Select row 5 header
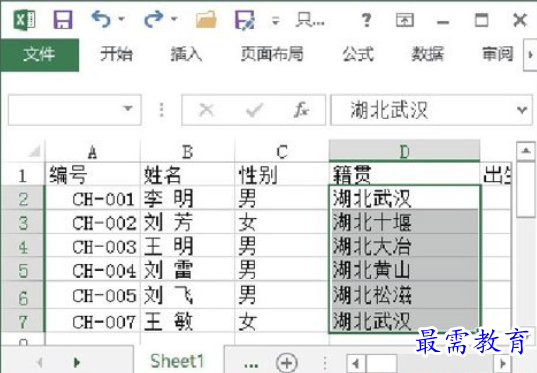The image size is (537, 373). click(23, 270)
